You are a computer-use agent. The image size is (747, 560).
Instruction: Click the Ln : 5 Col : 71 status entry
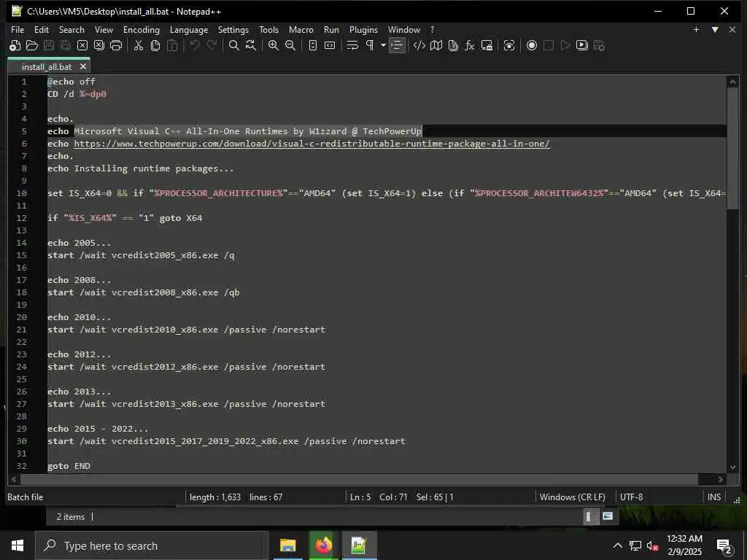click(379, 497)
